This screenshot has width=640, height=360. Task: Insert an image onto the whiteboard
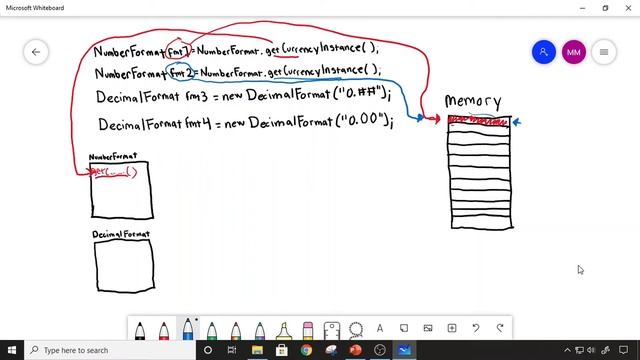tap(428, 328)
